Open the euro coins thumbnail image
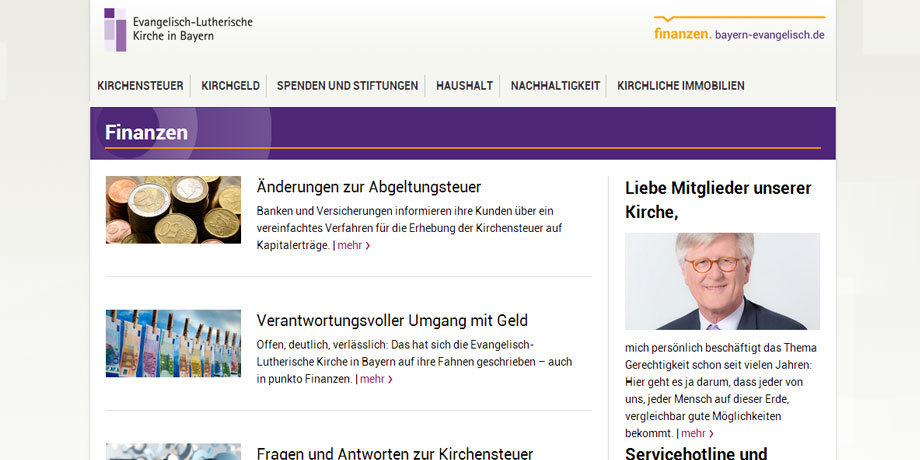This screenshot has width=920, height=460. click(173, 209)
